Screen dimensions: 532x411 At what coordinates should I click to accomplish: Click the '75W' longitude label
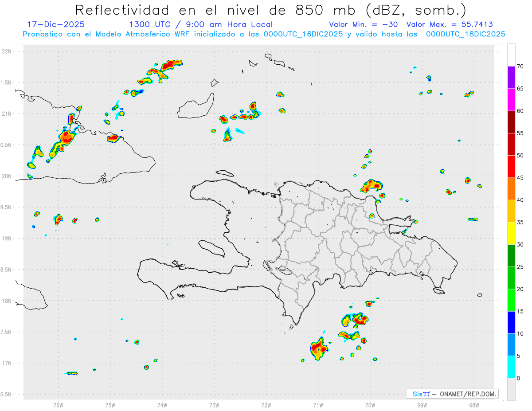pos(110,405)
